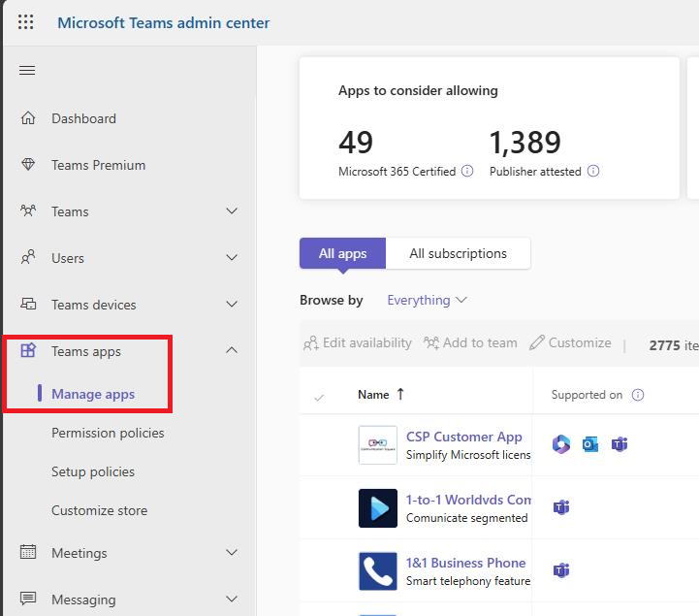Click the 1&1 Business Phone app icon
This screenshot has height=616, width=699.
coord(377,571)
